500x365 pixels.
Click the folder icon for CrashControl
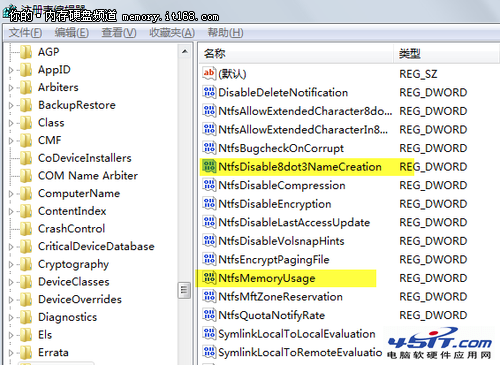[26, 229]
